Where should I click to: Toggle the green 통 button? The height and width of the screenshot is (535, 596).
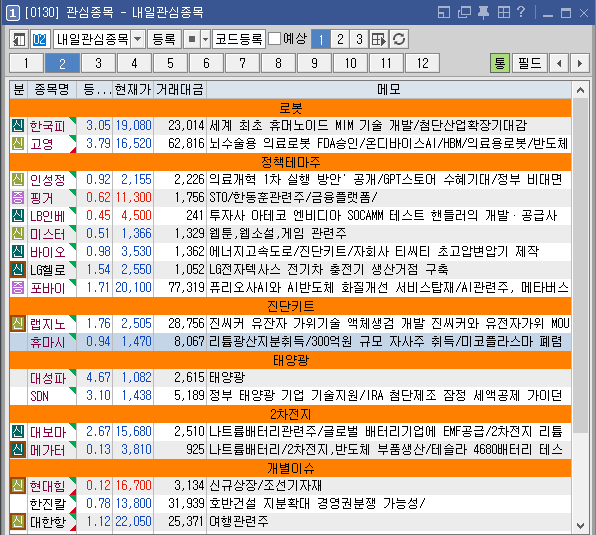tap(500, 63)
